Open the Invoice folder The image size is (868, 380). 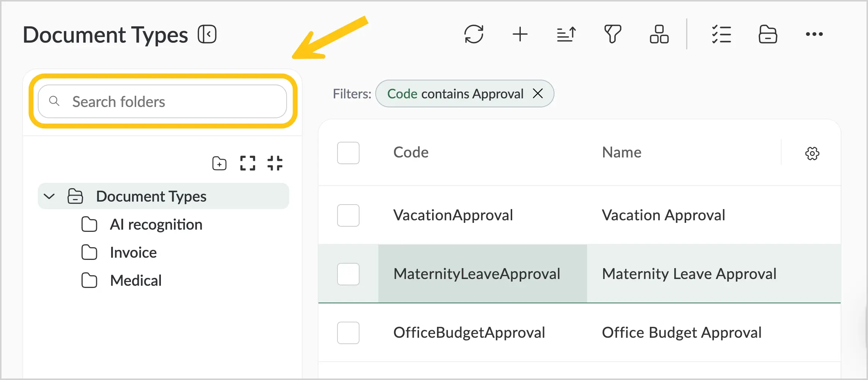coord(133,253)
